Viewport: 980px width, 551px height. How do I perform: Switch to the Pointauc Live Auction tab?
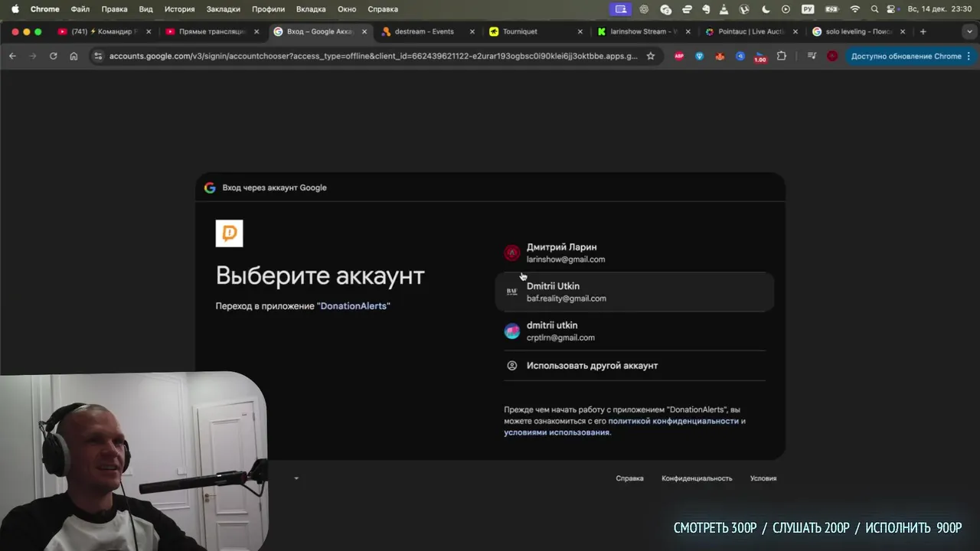click(x=750, y=31)
